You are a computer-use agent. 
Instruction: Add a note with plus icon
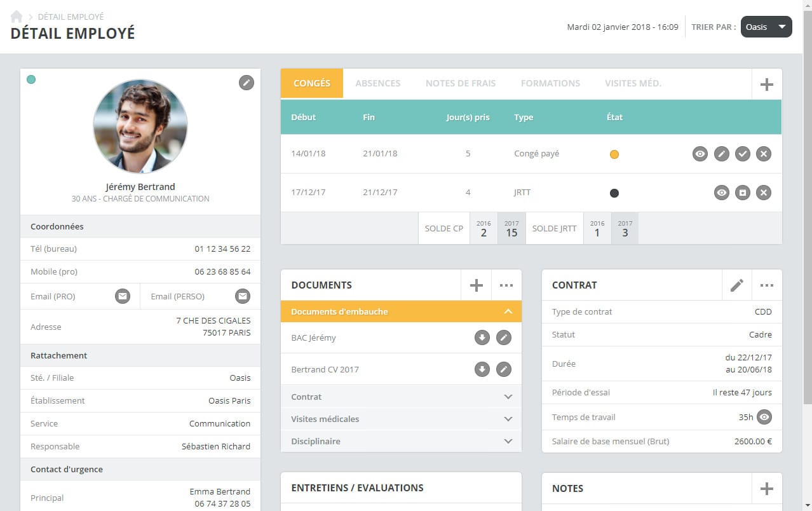pos(767,488)
